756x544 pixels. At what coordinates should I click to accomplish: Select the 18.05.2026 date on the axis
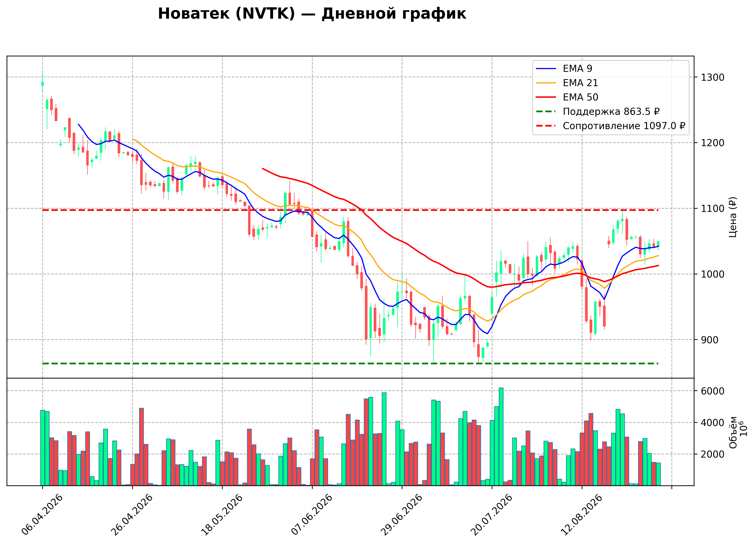point(222,515)
